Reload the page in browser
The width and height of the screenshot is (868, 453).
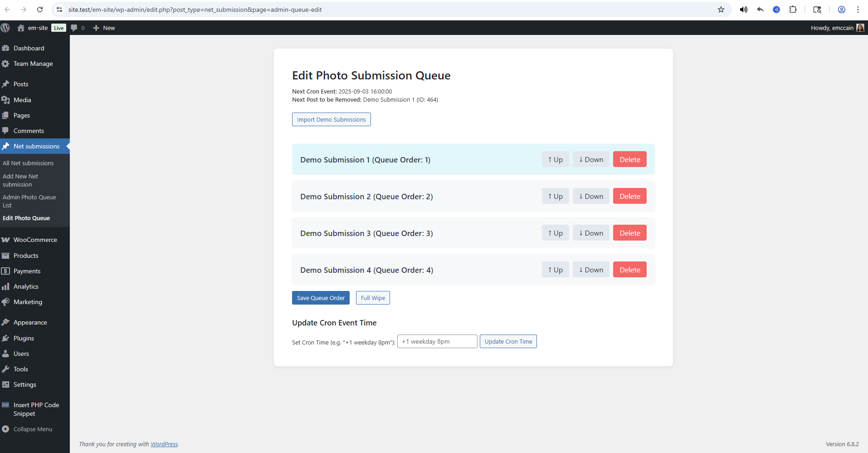click(x=40, y=10)
